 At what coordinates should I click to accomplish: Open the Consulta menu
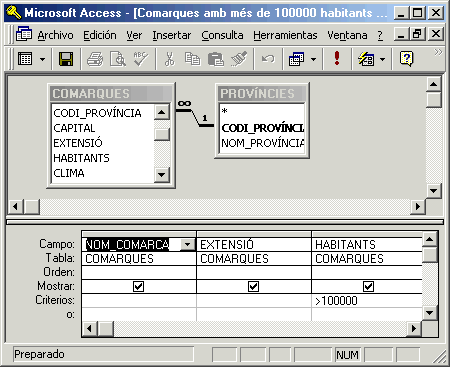pyautogui.click(x=222, y=35)
